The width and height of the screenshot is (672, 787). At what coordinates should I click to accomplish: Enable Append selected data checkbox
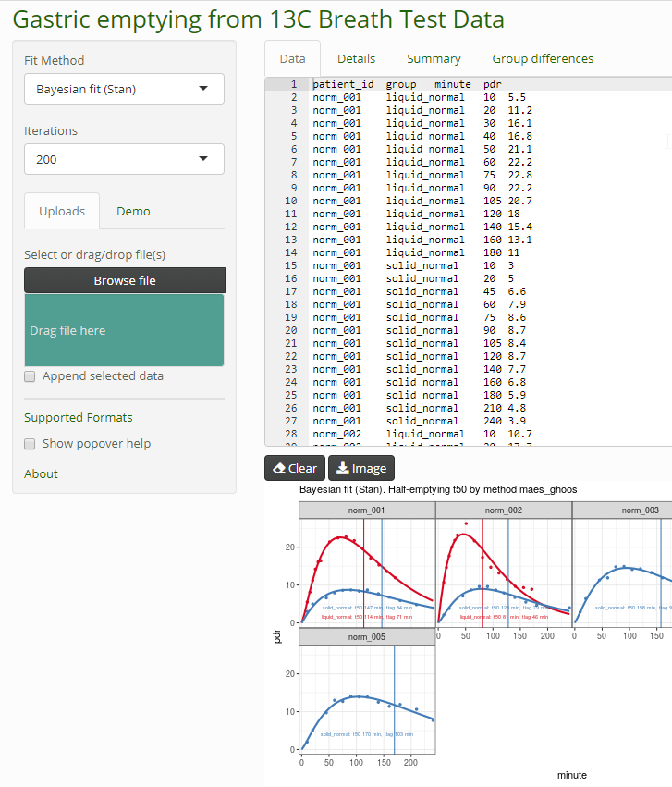click(x=31, y=376)
